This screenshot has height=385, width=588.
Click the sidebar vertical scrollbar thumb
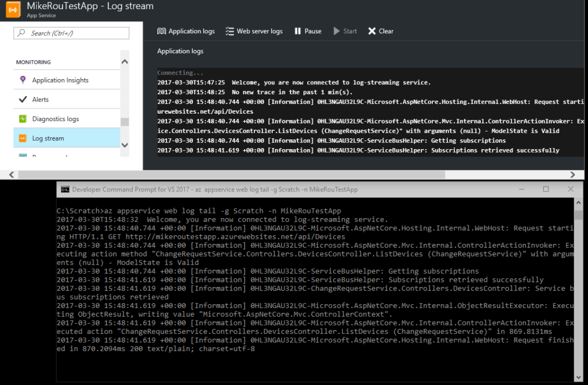point(125,122)
